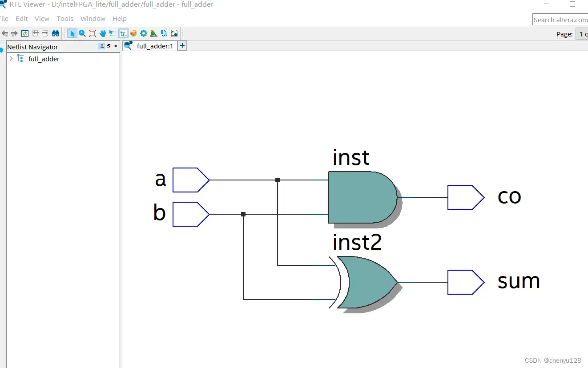The width and height of the screenshot is (588, 368).
Task: Click the export schematic icon
Action: [164, 33]
